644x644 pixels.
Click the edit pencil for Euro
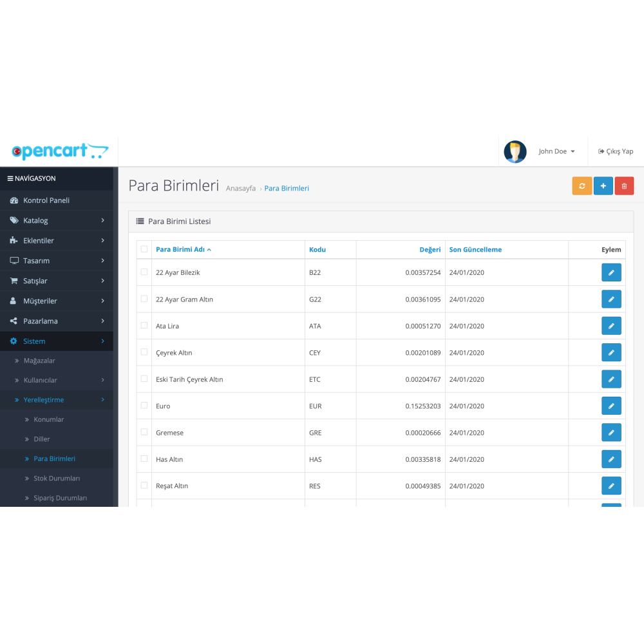coord(611,405)
